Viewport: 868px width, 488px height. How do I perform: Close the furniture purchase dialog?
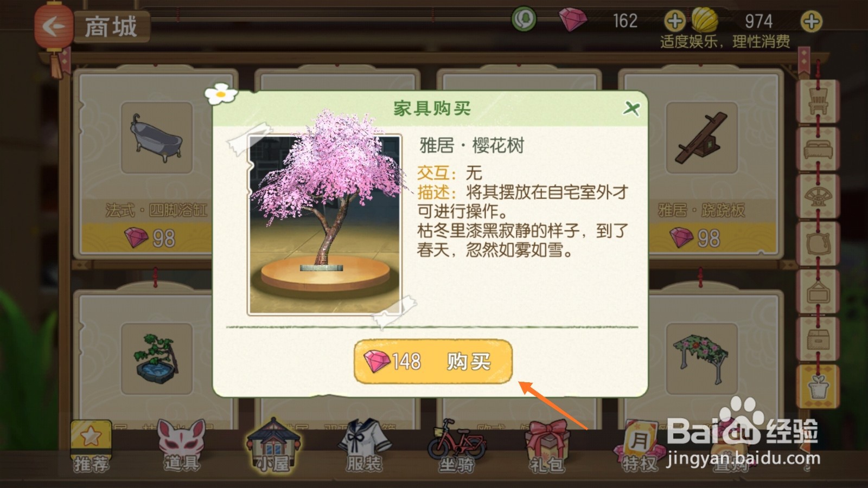pos(631,108)
